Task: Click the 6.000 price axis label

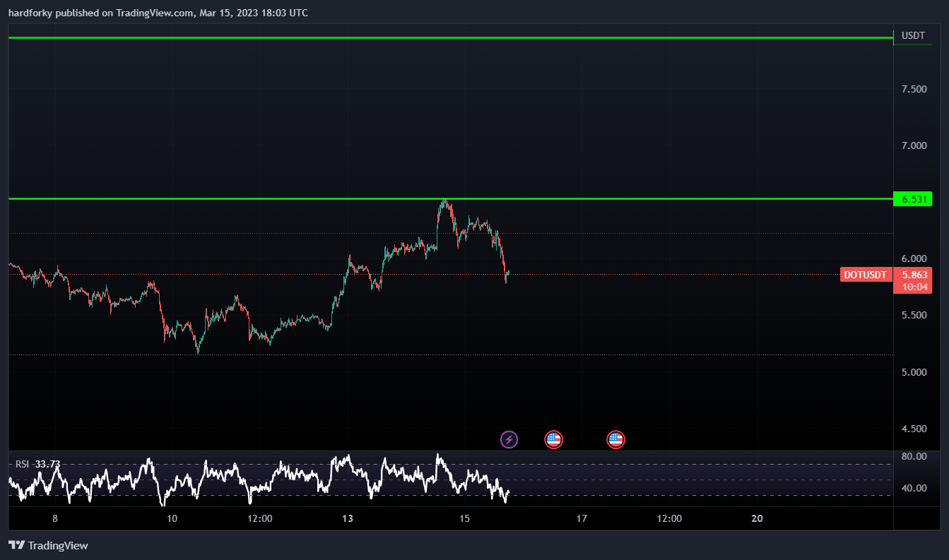Action: coord(914,258)
